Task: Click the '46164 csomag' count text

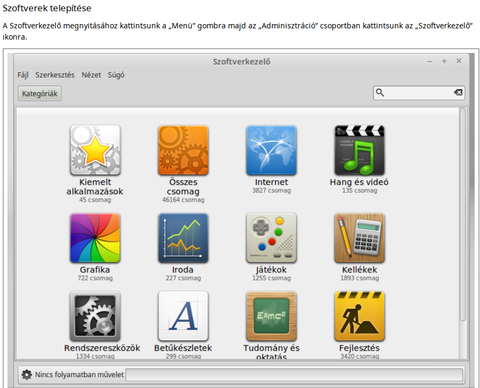Action: pos(183,200)
